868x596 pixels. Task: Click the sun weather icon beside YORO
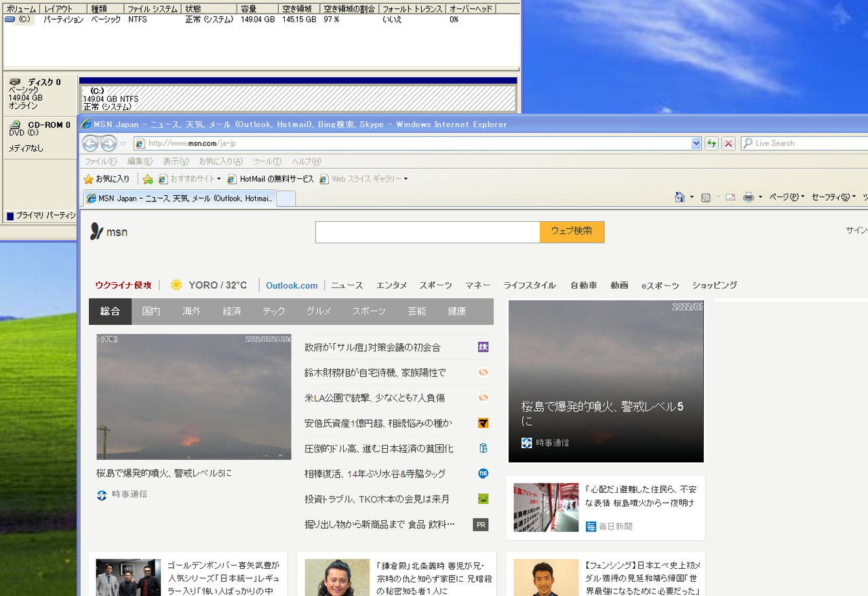(x=176, y=285)
